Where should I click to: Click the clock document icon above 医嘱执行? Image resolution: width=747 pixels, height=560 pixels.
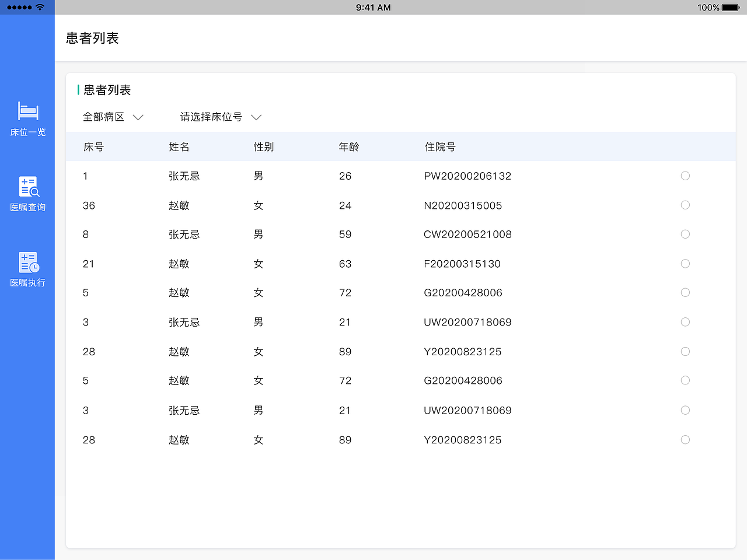pos(27,262)
